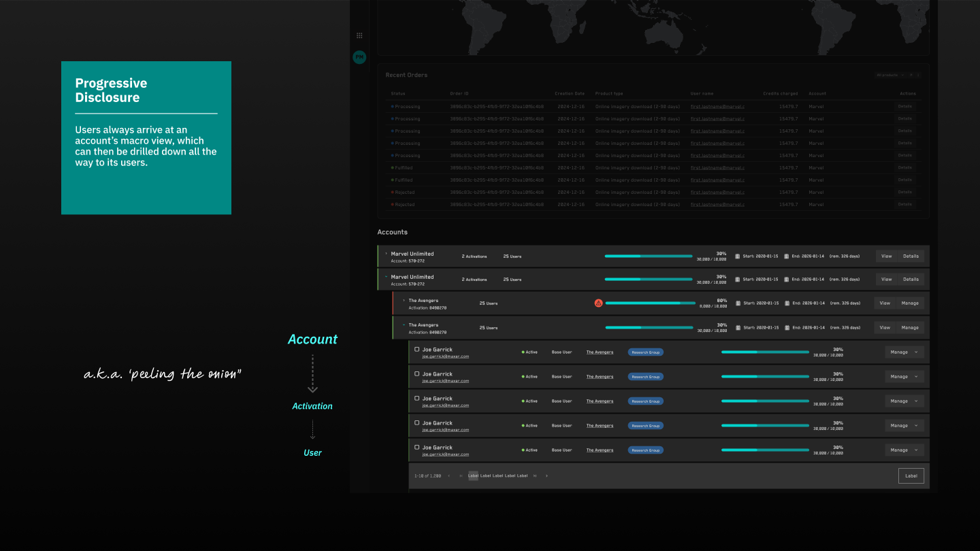Image resolution: width=980 pixels, height=551 pixels.
Task: Click the Order ID column header
Action: [x=459, y=94]
